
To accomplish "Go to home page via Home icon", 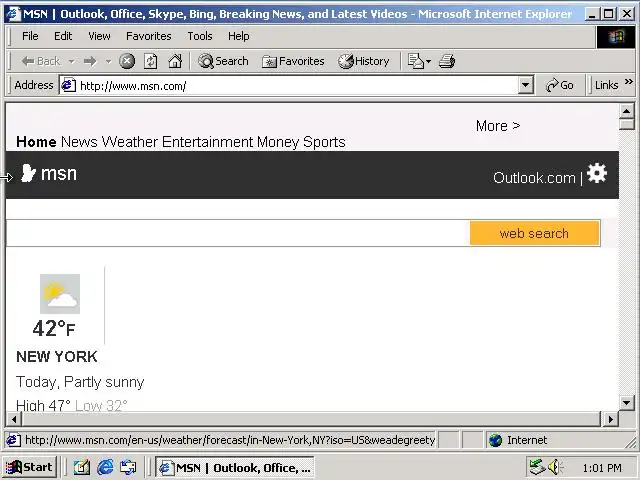I will 175,61.
